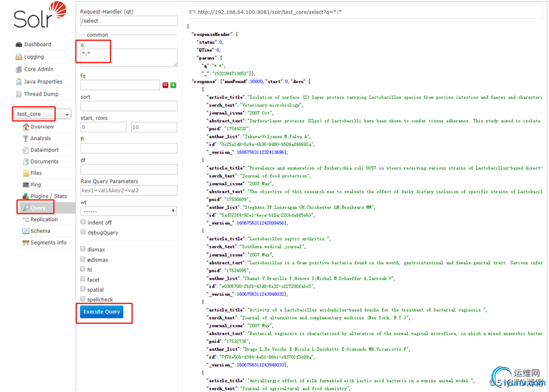Open the Replication section
549x392 pixels.
(44, 219)
